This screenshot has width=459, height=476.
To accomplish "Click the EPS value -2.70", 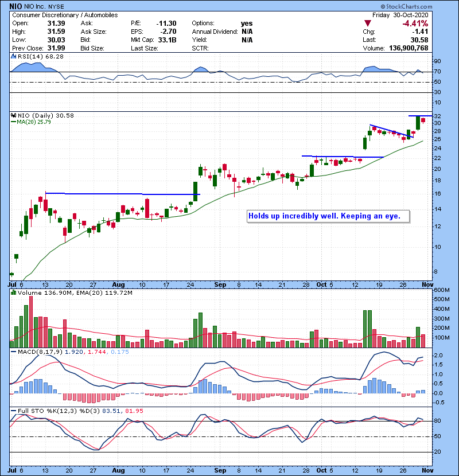I will point(168,32).
